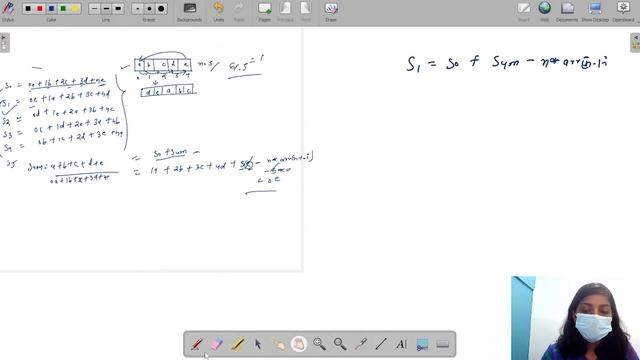640x360 pixels.
Task: Switch to Board mode
Action: pos(524,11)
